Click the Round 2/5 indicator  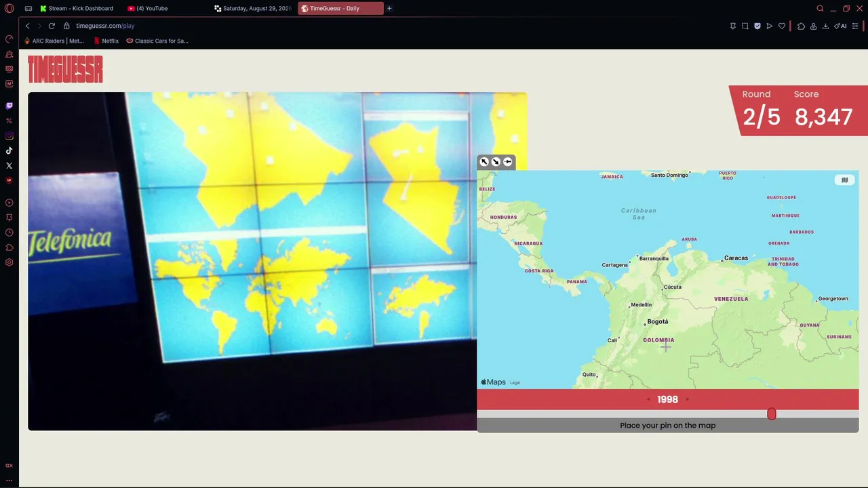[x=761, y=110]
